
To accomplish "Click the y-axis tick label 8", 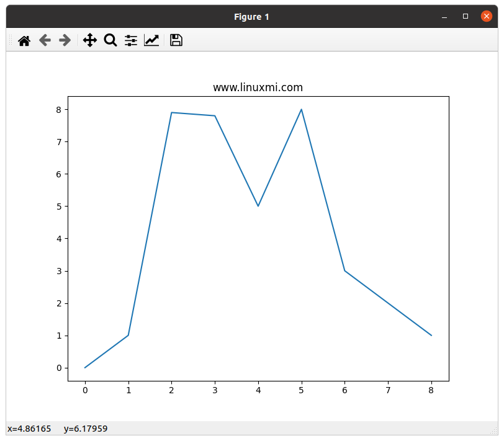I will point(58,109).
